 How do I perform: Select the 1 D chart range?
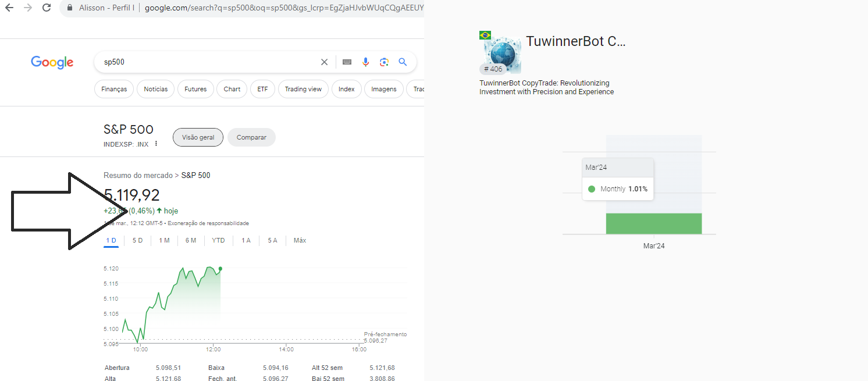point(111,240)
